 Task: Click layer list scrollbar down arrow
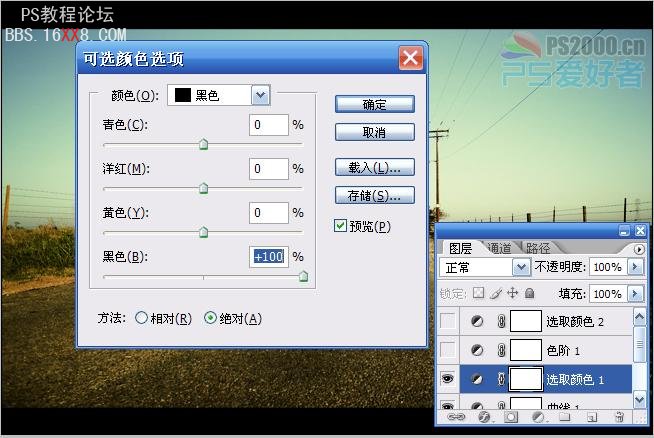pyautogui.click(x=639, y=400)
